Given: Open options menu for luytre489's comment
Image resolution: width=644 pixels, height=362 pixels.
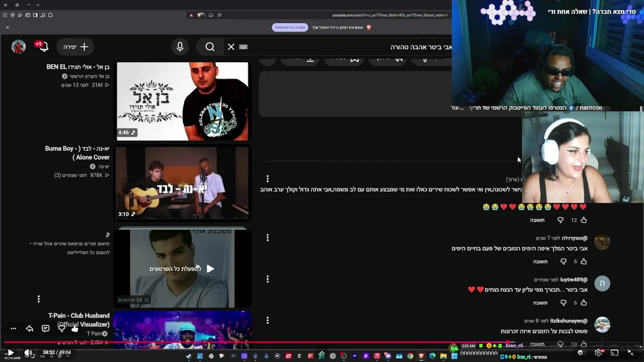Looking at the screenshot, I should (x=268, y=279).
